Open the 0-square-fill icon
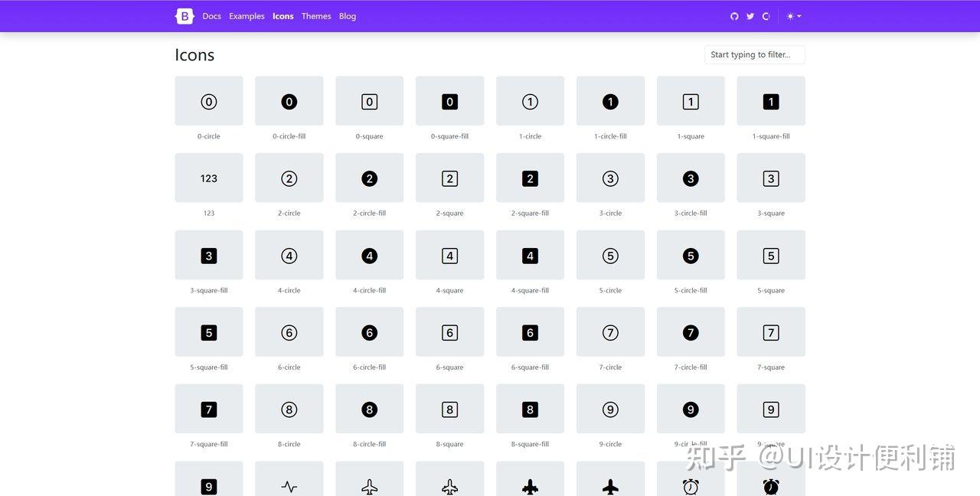The width and height of the screenshot is (980, 496). click(450, 100)
